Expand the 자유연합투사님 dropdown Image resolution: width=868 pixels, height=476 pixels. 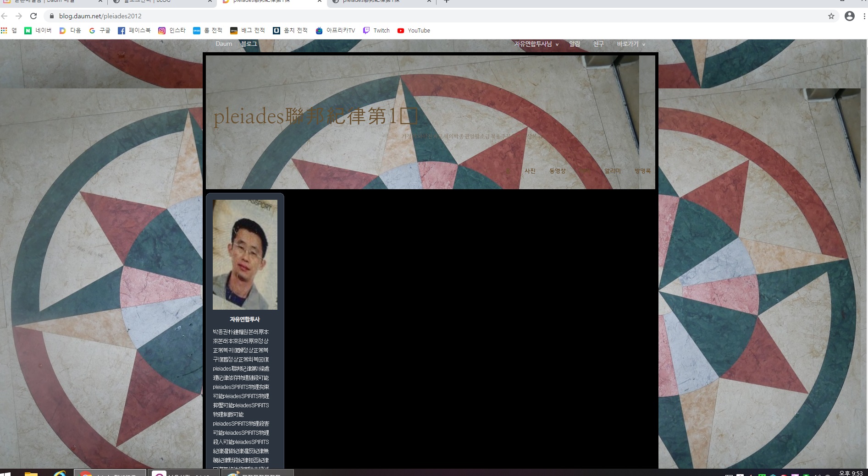click(x=536, y=44)
